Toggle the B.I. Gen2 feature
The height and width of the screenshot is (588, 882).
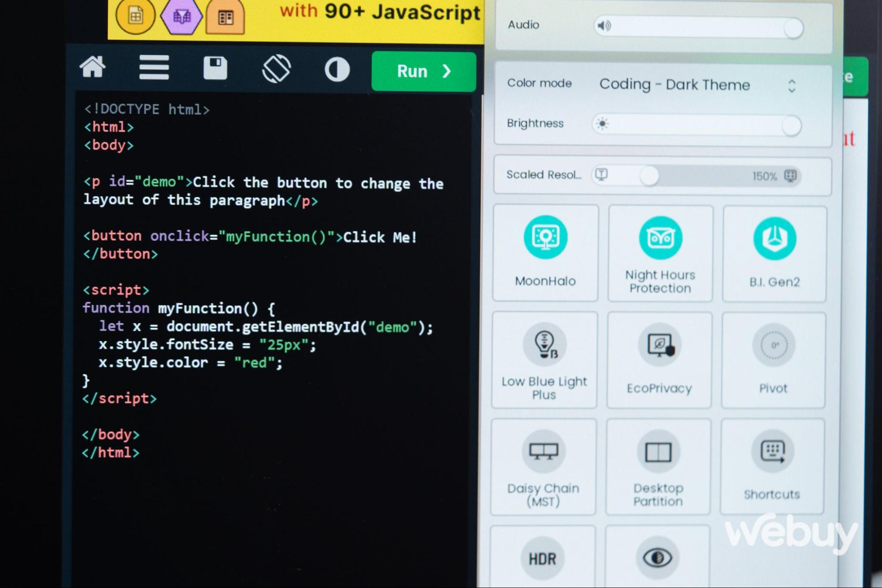click(774, 254)
